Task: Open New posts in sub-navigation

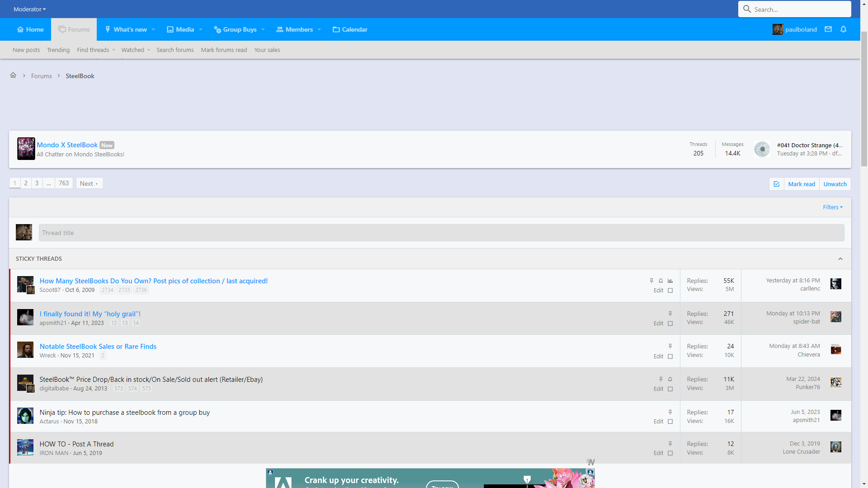Action: tap(26, 50)
